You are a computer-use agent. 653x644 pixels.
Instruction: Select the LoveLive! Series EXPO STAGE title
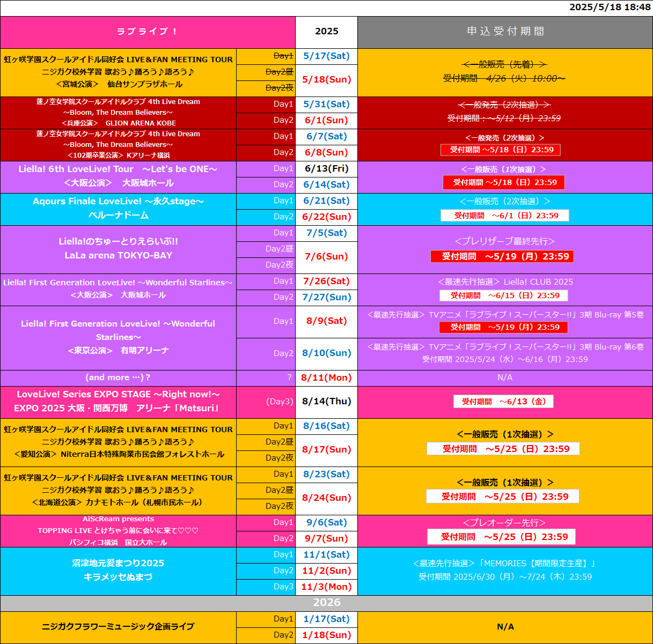(118, 395)
